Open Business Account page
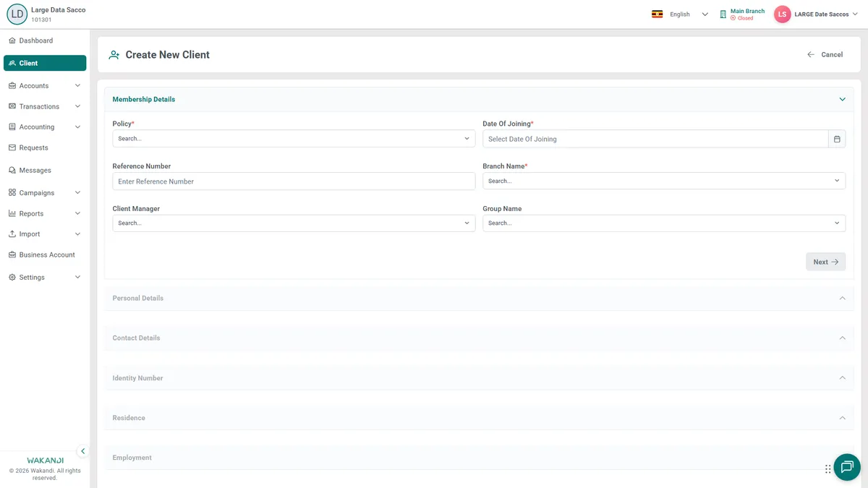Viewport: 868px width, 488px height. coord(45,254)
